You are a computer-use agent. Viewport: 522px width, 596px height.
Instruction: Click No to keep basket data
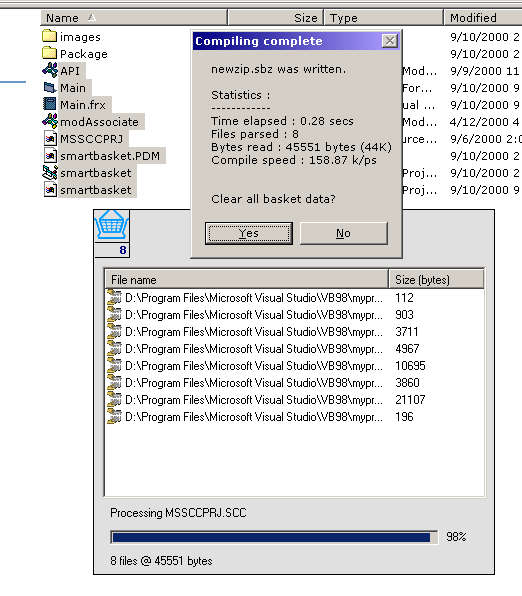coord(344,233)
